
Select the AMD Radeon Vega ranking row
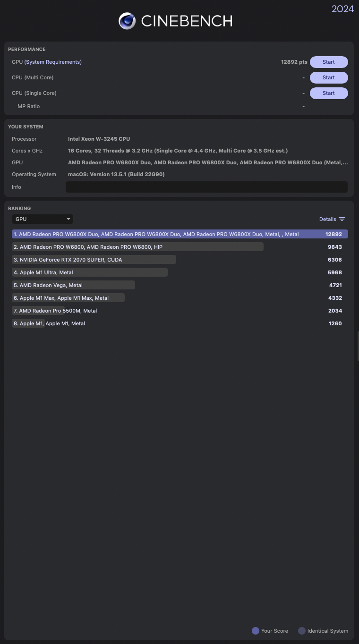73,285
